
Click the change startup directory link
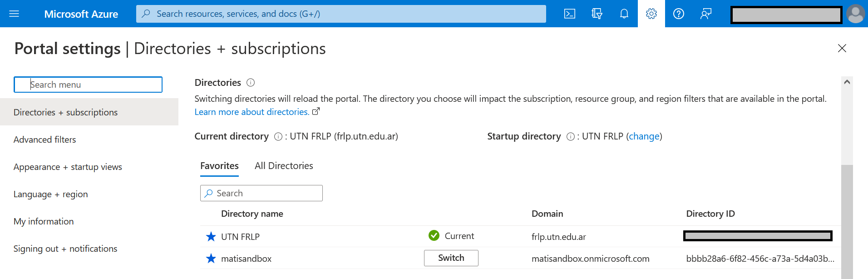644,136
